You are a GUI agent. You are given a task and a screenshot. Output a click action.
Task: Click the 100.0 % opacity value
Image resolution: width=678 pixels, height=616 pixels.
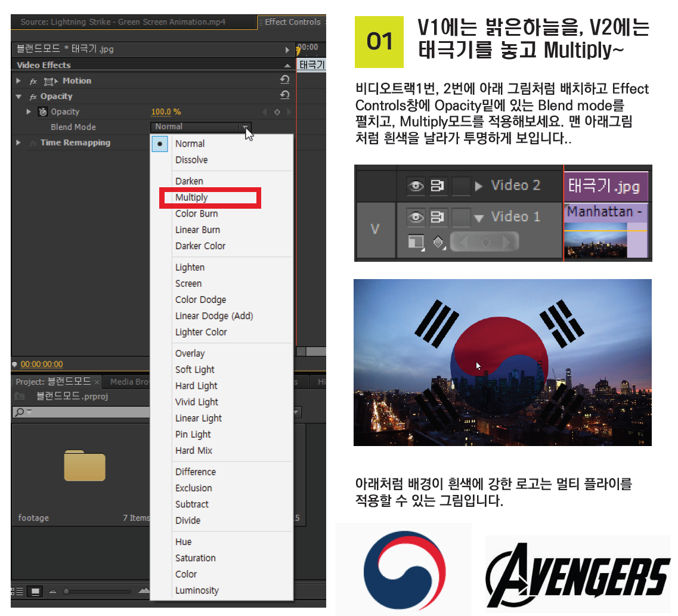tap(166, 112)
